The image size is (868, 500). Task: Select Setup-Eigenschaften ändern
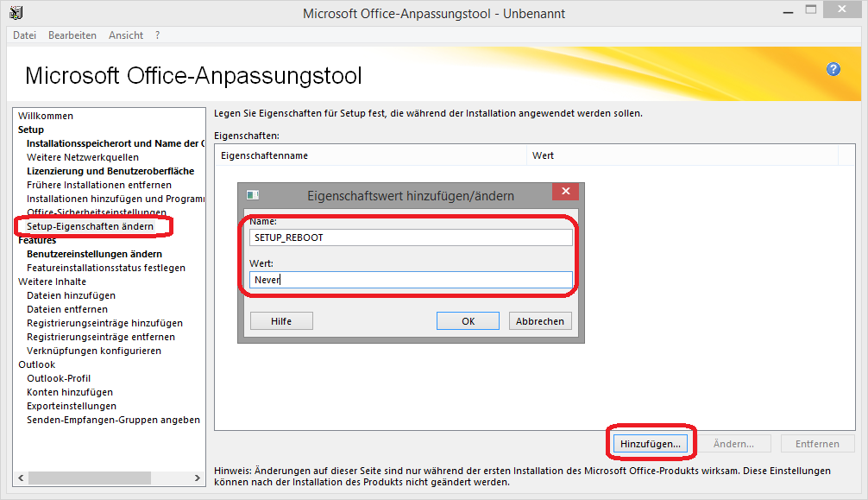click(x=91, y=226)
